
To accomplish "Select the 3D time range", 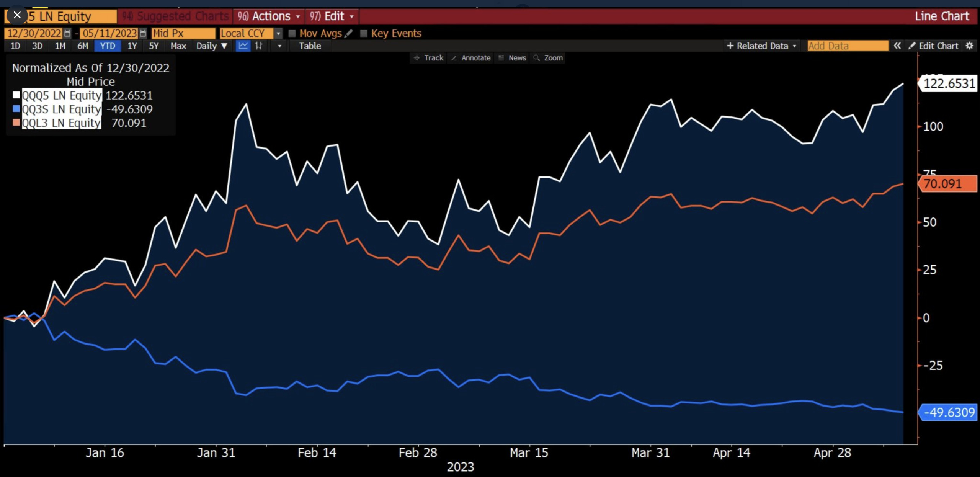I will tap(37, 46).
